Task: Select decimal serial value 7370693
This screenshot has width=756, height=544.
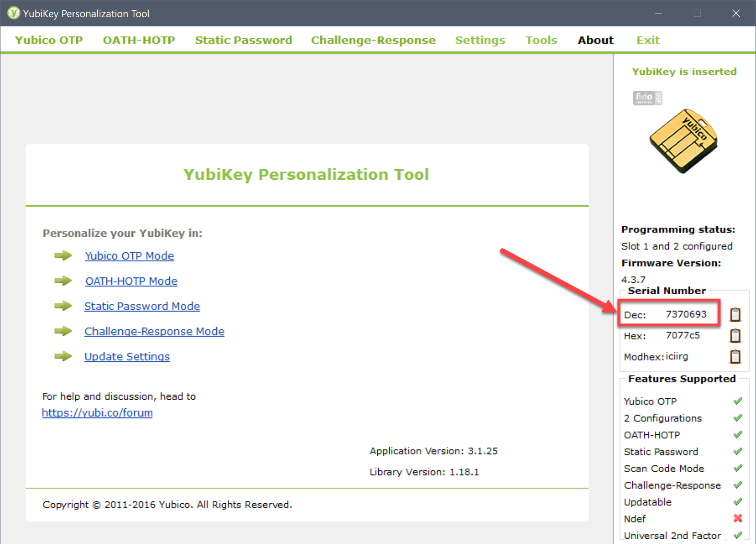Action: click(686, 314)
